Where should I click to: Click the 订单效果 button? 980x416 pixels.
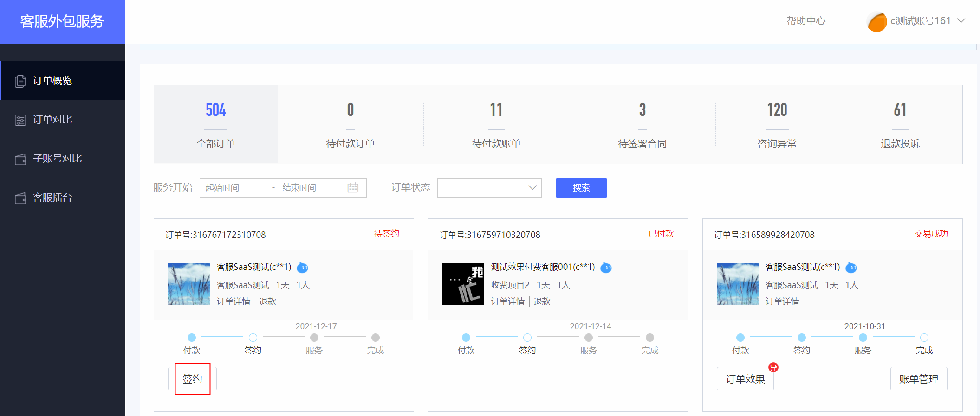click(745, 379)
